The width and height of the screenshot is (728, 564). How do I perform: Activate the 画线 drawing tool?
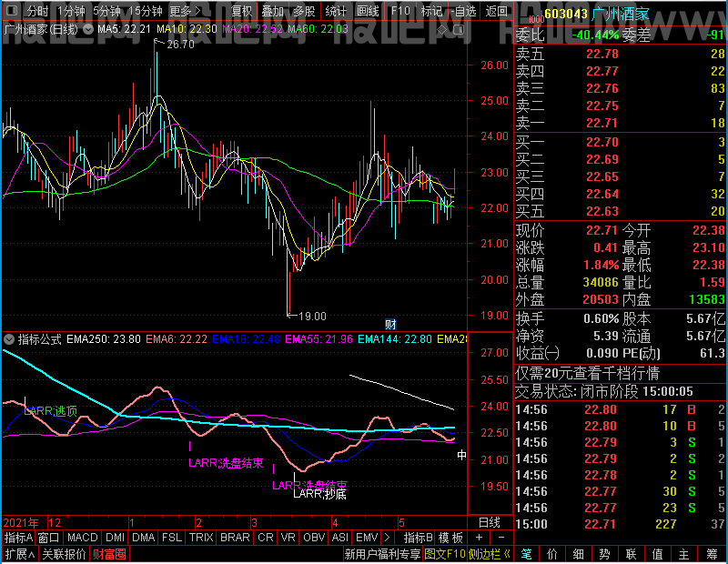[368, 11]
